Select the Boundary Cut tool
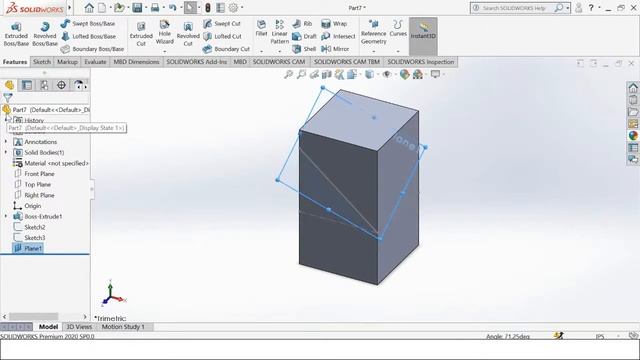Image resolution: width=640 pixels, height=360 pixels. tap(226, 49)
